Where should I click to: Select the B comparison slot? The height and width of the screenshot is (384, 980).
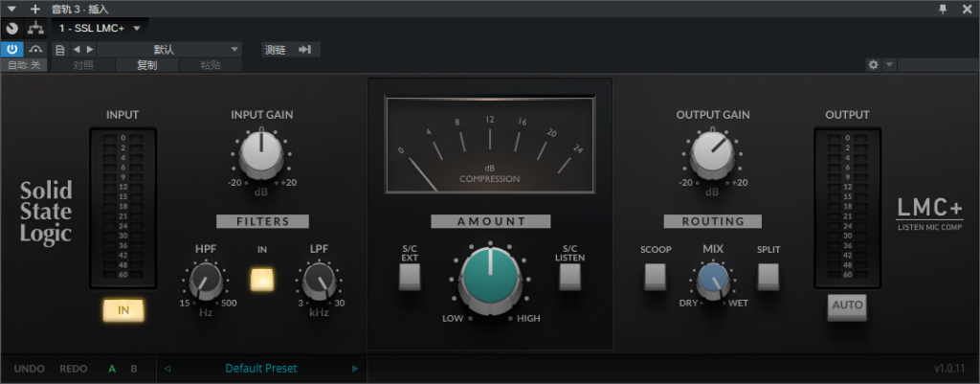(x=134, y=369)
